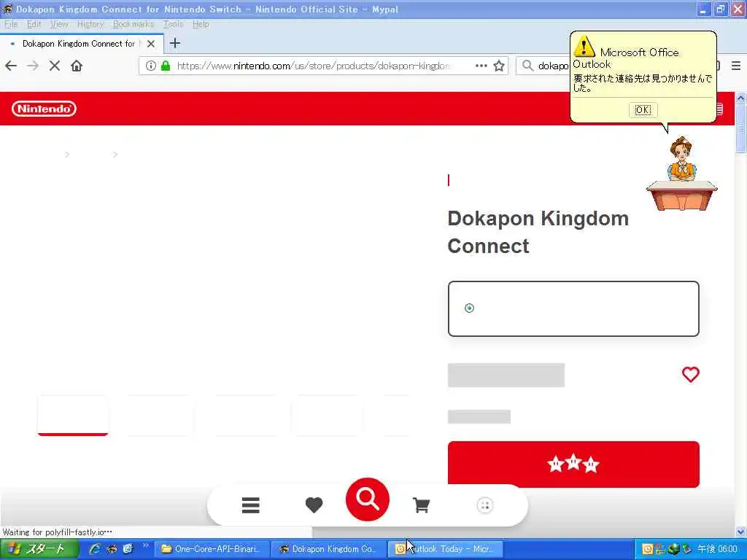This screenshot has width=747, height=560.
Task: Open page actions three-dots menu in address bar
Action: pyautogui.click(x=481, y=66)
